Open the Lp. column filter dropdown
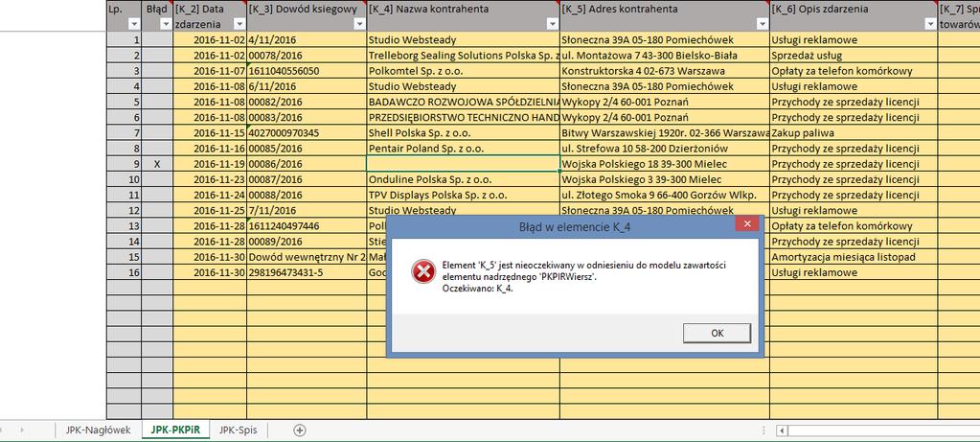Viewport: 980px width, 442px height. 134,24
